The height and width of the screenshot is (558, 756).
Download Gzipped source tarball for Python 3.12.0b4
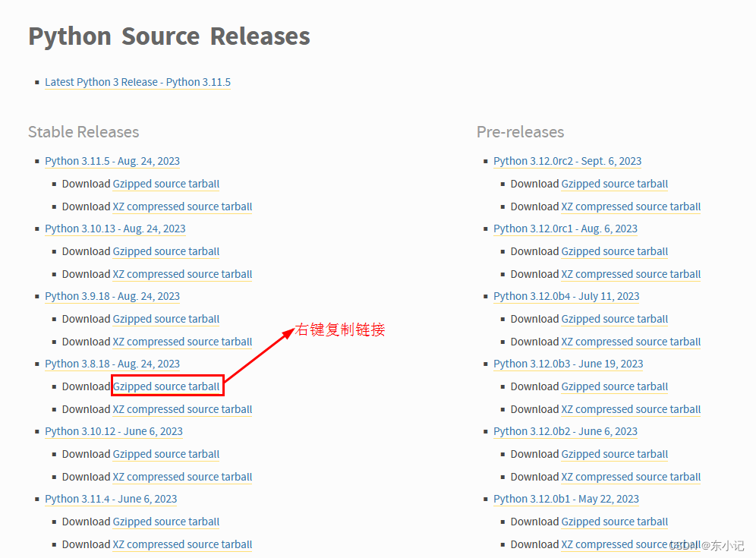tap(615, 319)
